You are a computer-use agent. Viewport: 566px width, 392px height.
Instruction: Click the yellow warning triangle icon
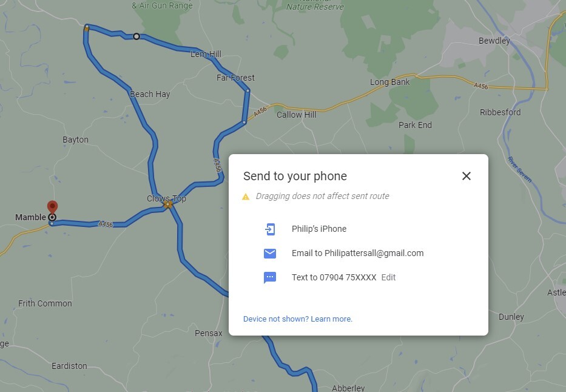point(246,197)
